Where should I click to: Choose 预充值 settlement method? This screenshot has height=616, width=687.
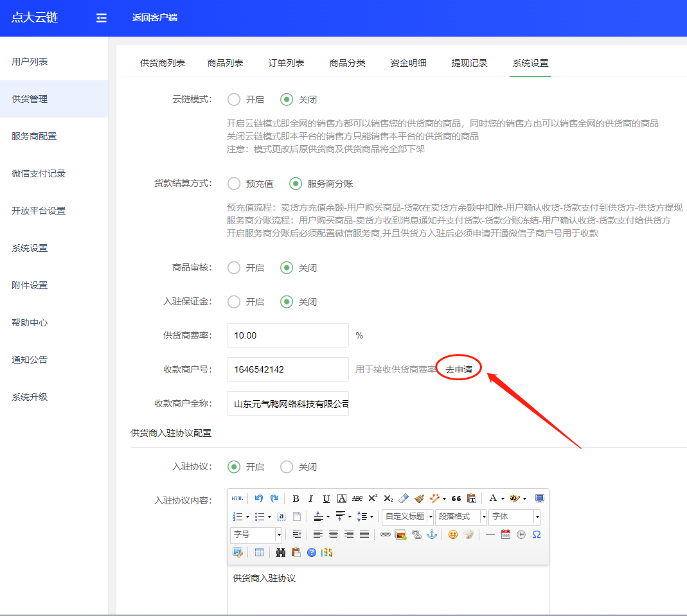tap(234, 184)
